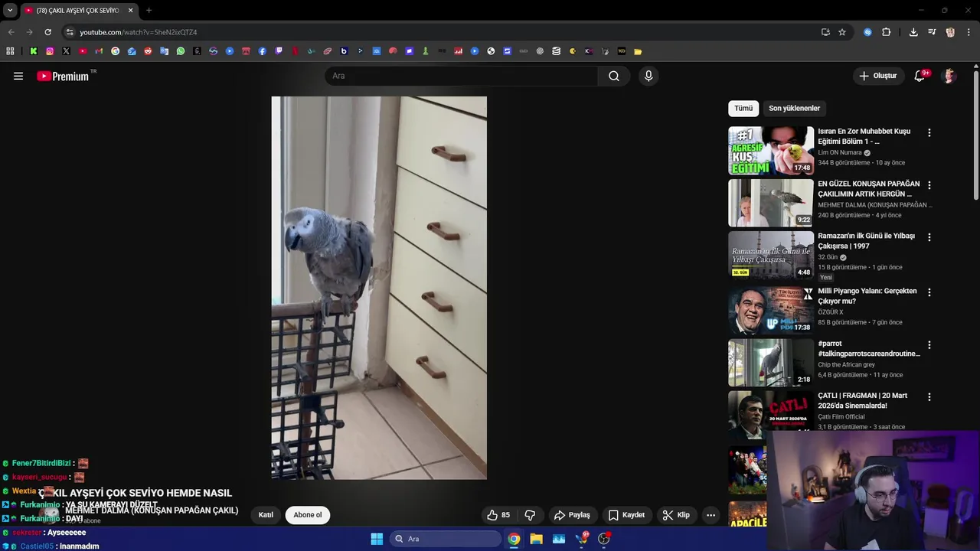Click the Abone ol subscribe button
This screenshot has height=551, width=980.
tap(308, 515)
